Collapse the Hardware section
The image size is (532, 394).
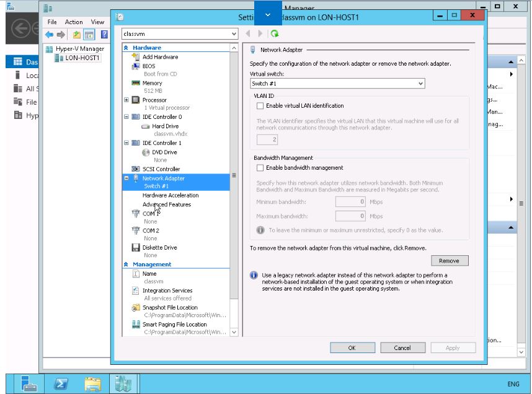[126, 48]
